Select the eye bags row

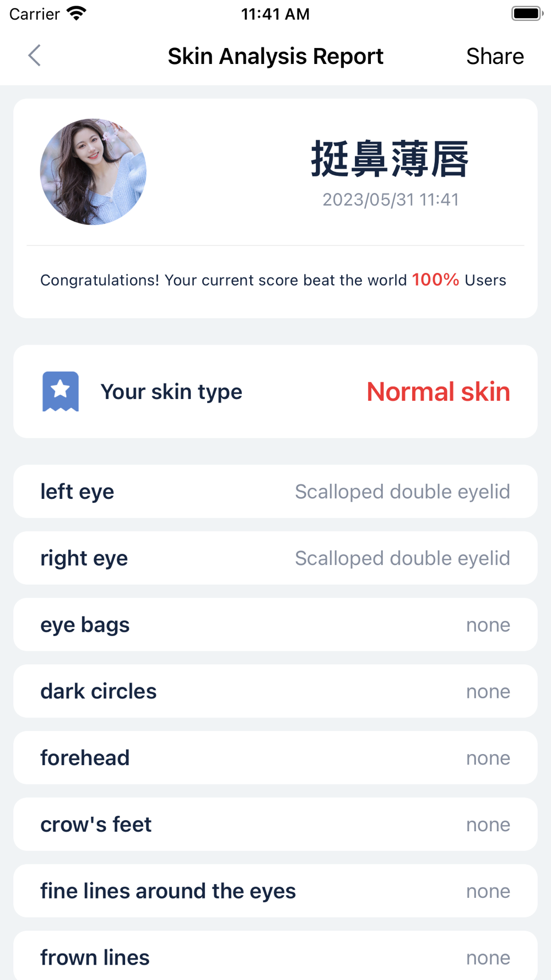pos(275,624)
